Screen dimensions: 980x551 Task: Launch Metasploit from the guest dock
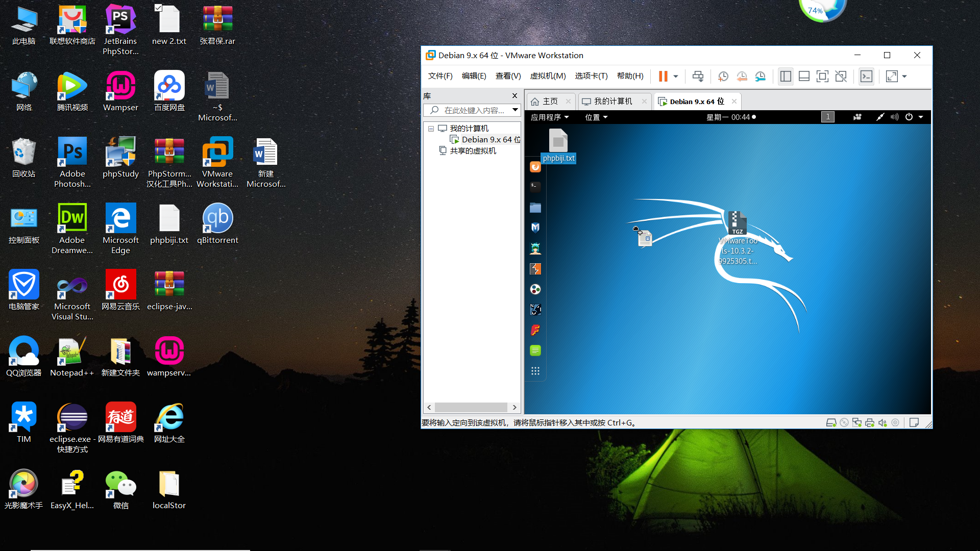pos(535,228)
